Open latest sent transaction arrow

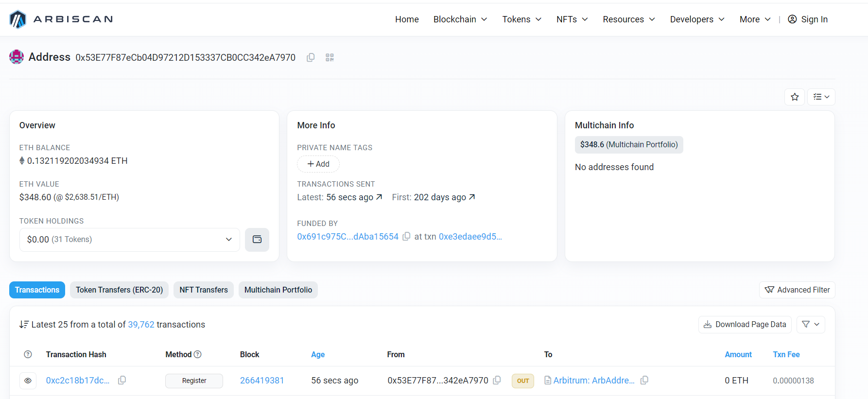pos(379,197)
